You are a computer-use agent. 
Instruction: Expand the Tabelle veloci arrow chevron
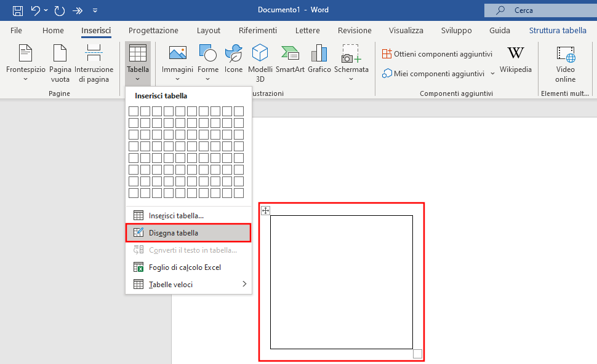pos(244,283)
